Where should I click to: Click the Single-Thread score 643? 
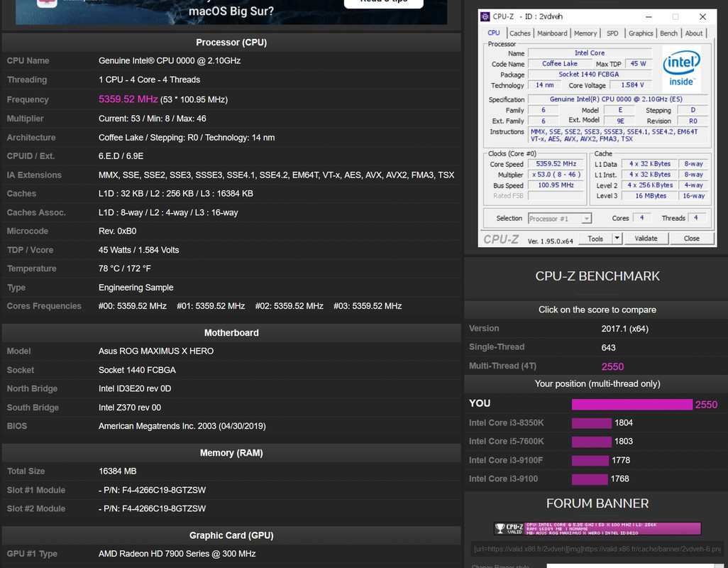608,348
